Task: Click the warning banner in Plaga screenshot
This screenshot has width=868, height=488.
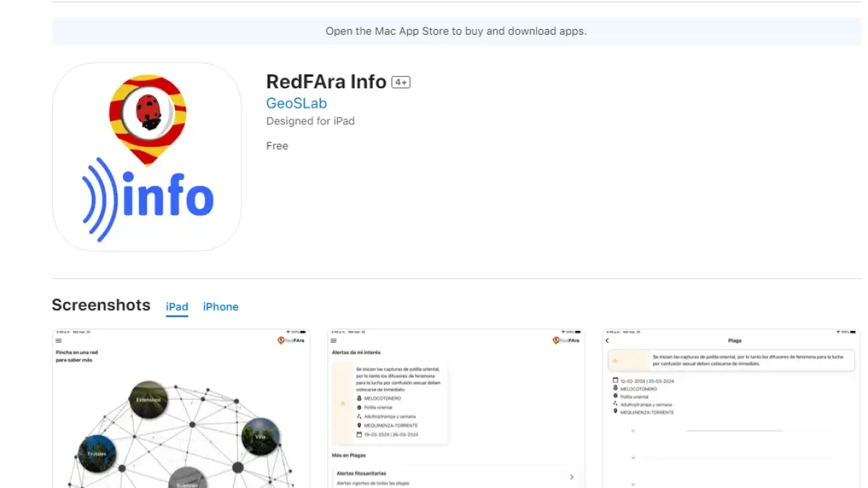Action: coord(731,359)
